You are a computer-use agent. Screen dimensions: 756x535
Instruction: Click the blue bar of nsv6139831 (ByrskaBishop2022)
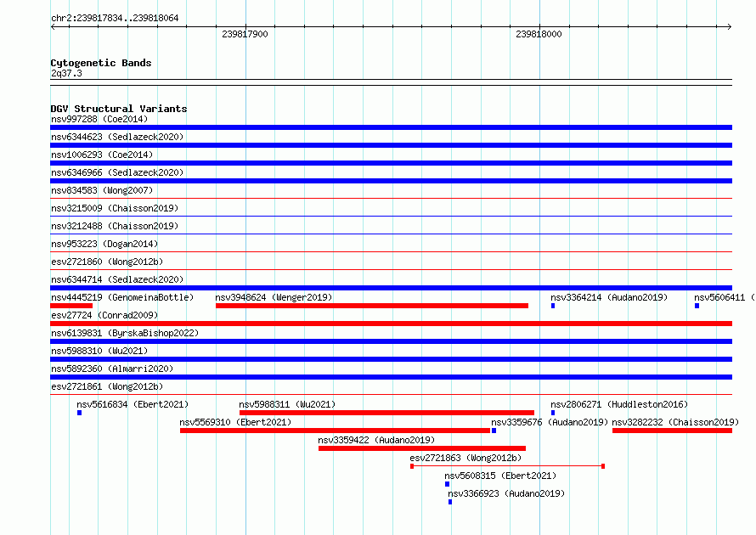(x=391, y=341)
